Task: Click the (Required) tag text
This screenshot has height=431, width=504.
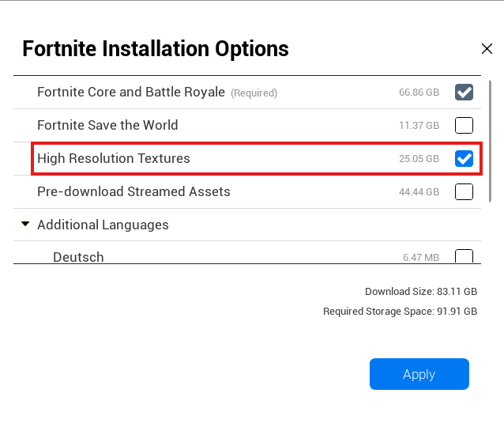Action: click(x=254, y=93)
